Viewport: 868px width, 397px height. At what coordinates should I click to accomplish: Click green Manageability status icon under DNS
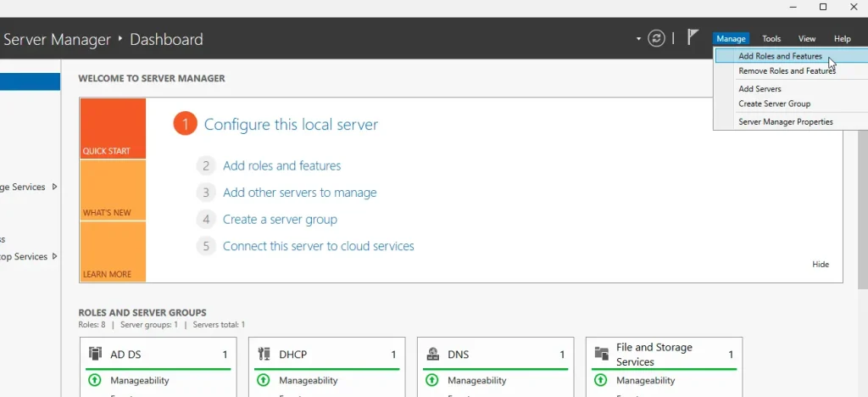point(431,381)
